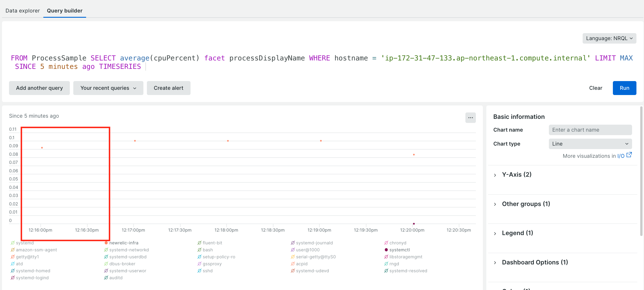Expand the Dashboard Options (1) section
Image resolution: width=644 pixels, height=290 pixels.
pyautogui.click(x=535, y=262)
